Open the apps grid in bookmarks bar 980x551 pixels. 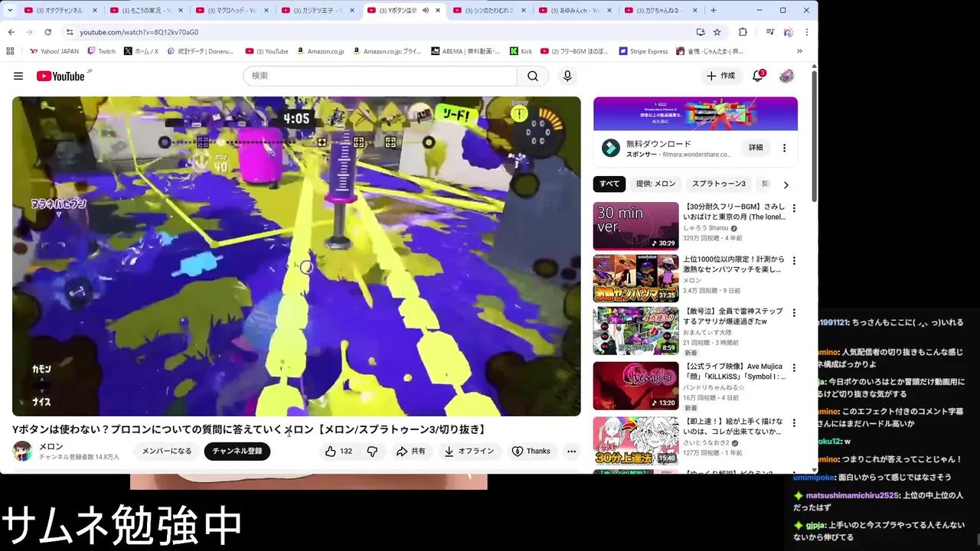click(x=10, y=51)
